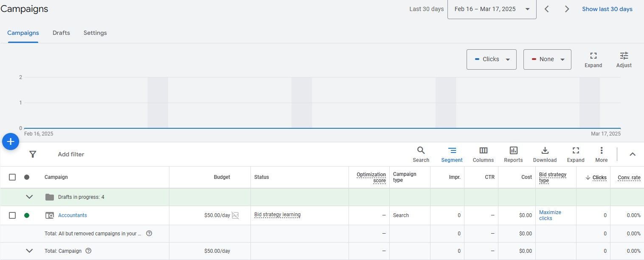644x260 pixels.
Task: Open the Accountants campaign link
Action: pyautogui.click(x=73, y=215)
